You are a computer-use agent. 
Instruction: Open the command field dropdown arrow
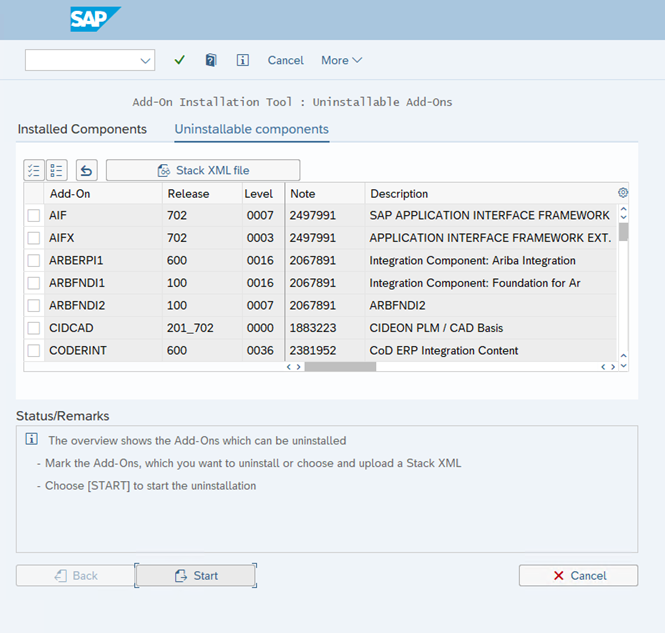[145, 61]
